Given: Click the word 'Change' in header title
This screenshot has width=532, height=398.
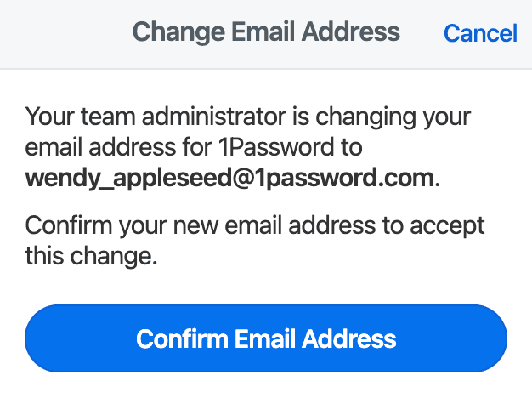Looking at the screenshot, I should pos(178,32).
